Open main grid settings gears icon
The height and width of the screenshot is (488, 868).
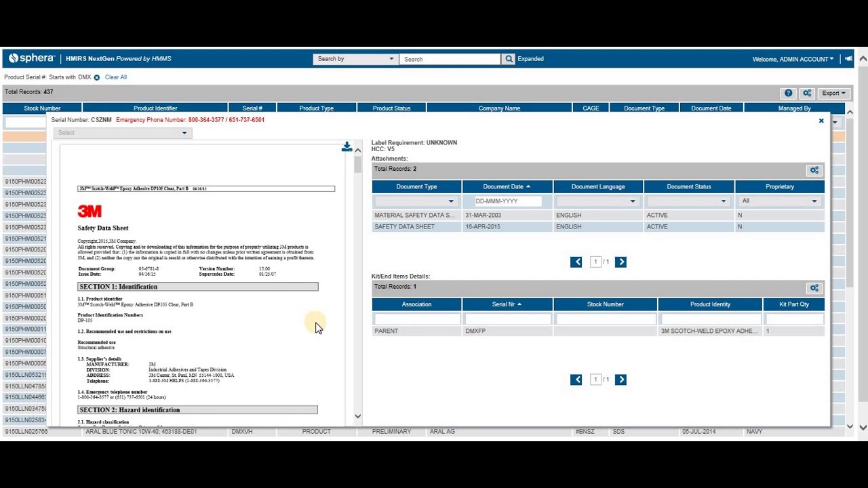[x=807, y=93]
